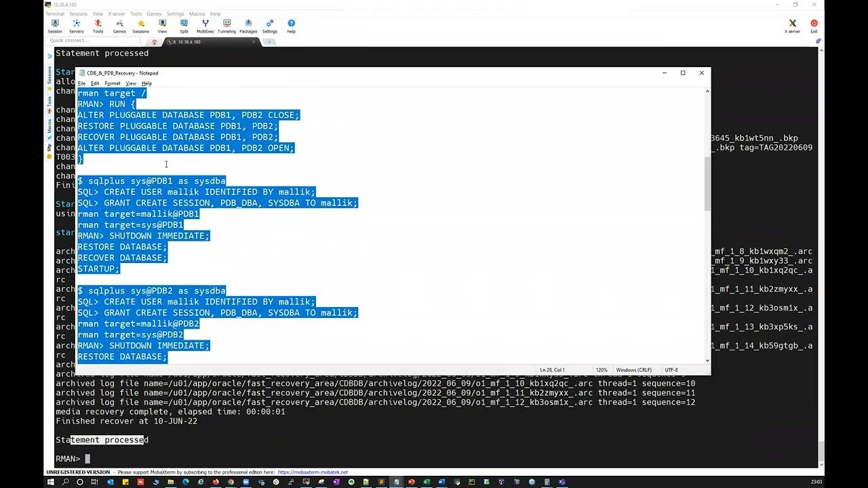Open Task View on taskbar
868x488 pixels.
[x=95, y=482]
